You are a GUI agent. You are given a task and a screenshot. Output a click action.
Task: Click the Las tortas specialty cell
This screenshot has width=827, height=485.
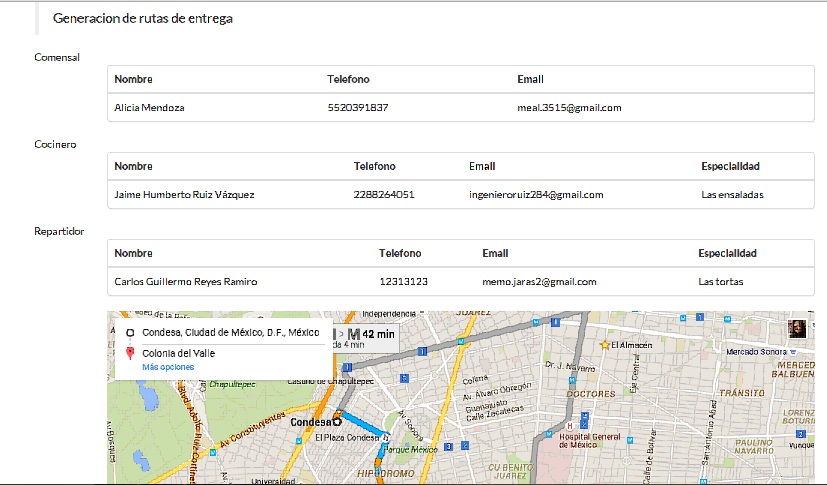click(720, 282)
